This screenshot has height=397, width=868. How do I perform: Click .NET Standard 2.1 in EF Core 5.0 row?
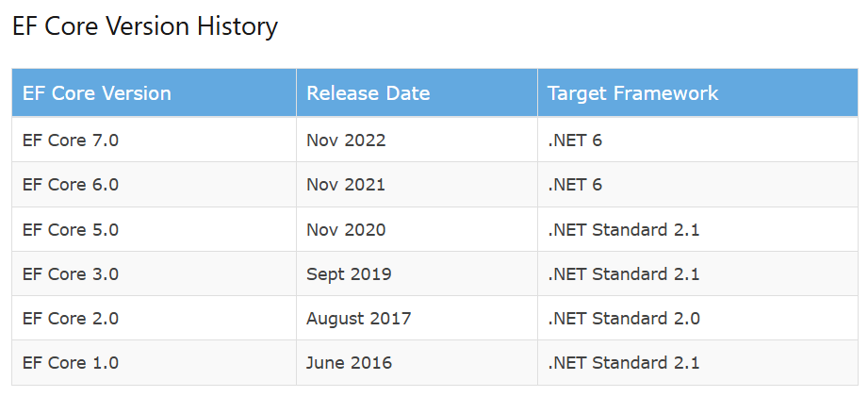point(623,229)
